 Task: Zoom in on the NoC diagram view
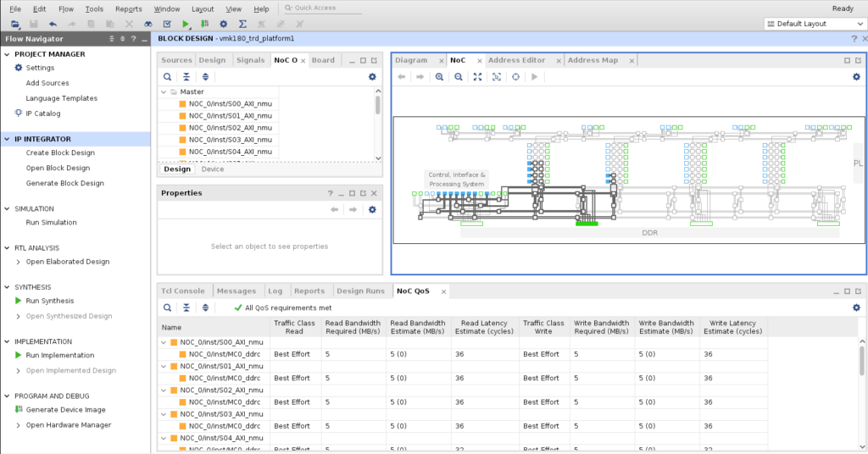(439, 76)
